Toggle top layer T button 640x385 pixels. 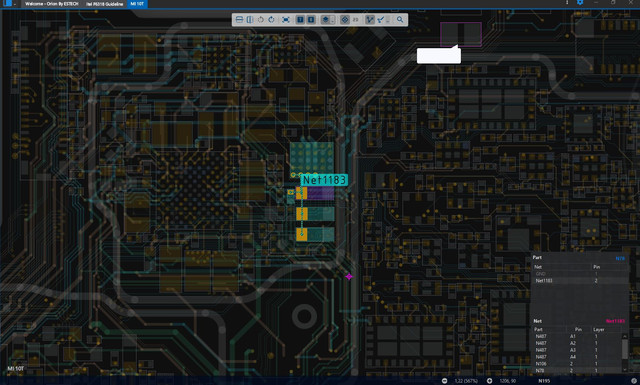coord(300,20)
